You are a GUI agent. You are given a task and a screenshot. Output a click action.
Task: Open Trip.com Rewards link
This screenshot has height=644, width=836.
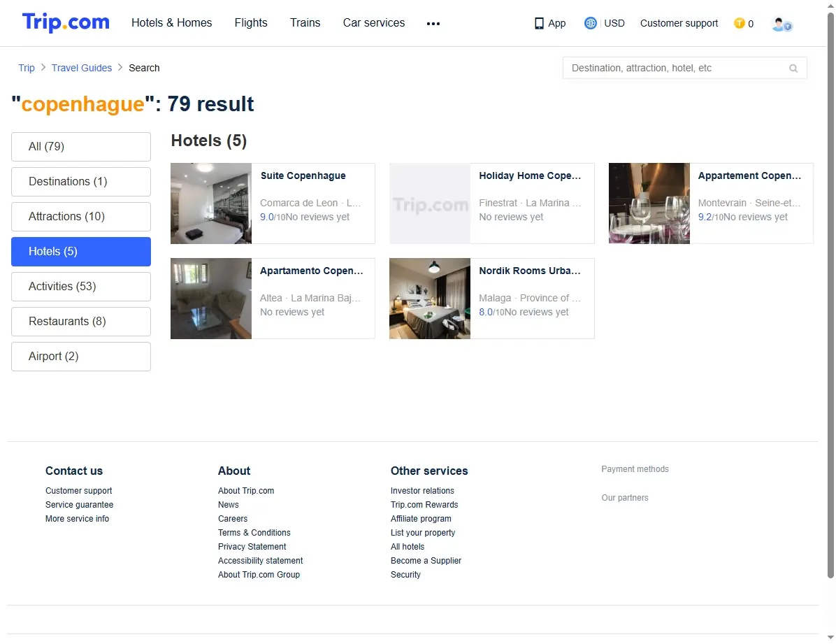(x=424, y=505)
